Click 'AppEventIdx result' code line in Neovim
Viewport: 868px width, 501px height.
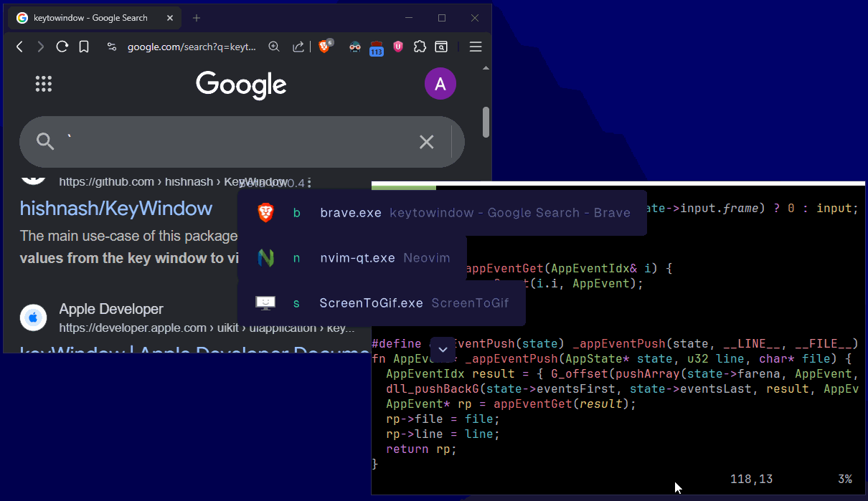(622, 373)
